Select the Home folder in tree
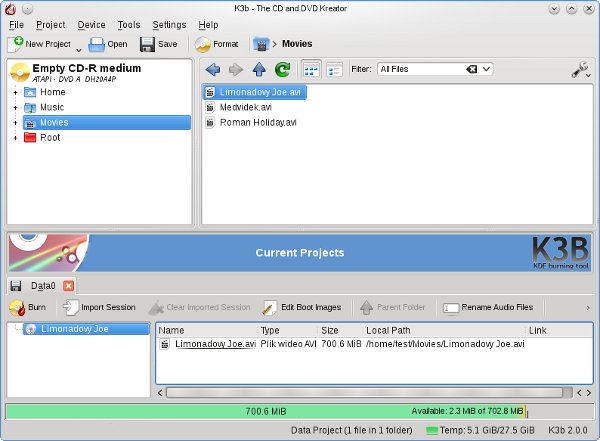The height and width of the screenshot is (441, 600). point(45,92)
